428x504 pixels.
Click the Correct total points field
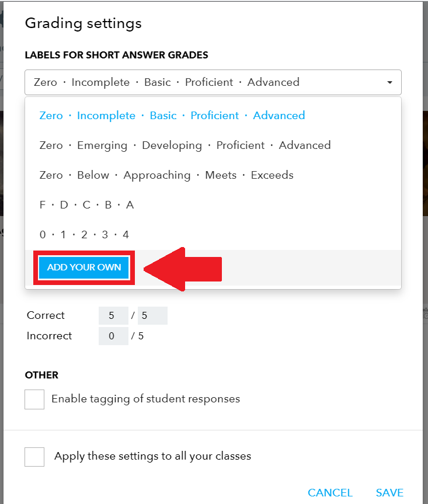(x=152, y=315)
